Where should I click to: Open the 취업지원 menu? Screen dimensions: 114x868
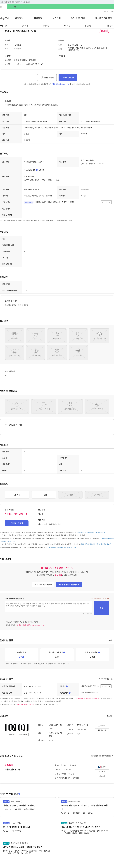[38, 18]
